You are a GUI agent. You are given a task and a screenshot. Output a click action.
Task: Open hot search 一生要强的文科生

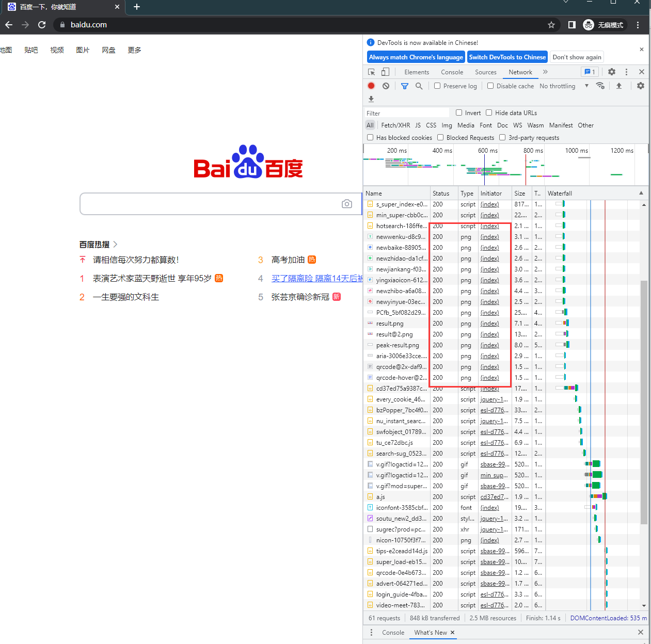[126, 297]
